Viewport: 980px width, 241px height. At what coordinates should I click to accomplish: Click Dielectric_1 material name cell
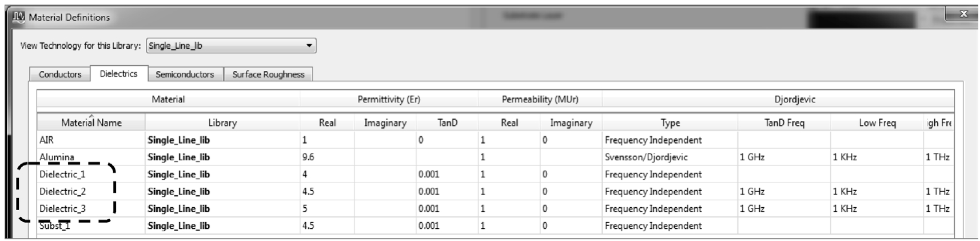[62, 175]
